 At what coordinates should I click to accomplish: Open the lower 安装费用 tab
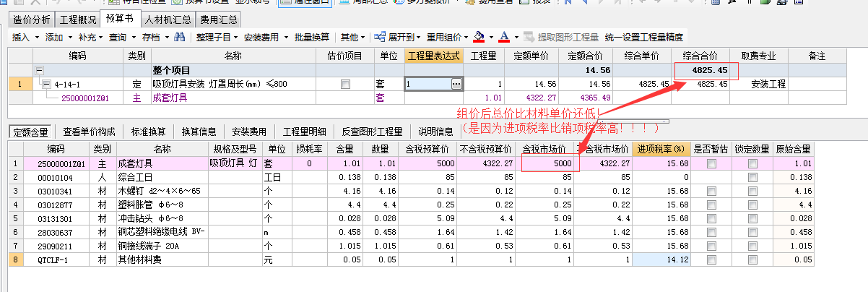click(249, 132)
